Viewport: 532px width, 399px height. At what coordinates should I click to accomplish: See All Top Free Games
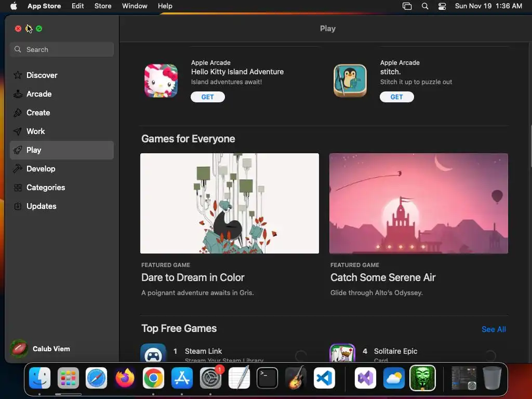pyautogui.click(x=494, y=329)
